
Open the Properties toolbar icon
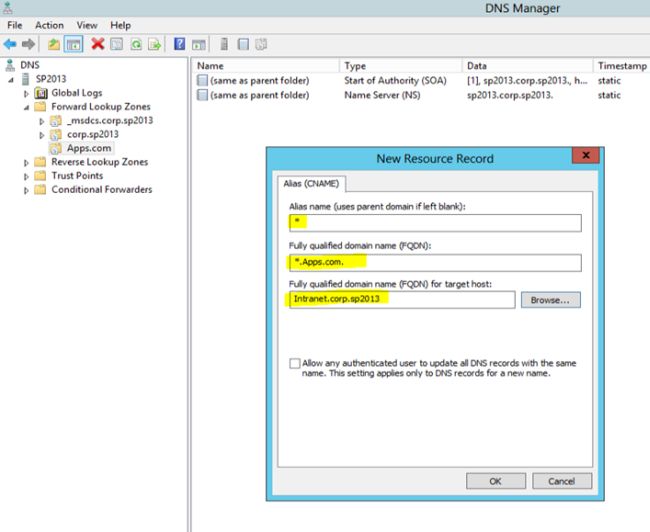point(116,44)
